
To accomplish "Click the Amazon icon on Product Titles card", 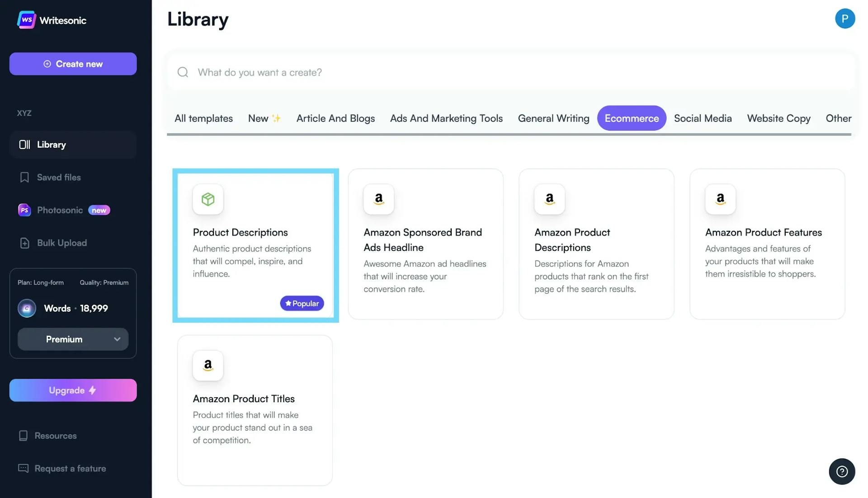I will tap(208, 366).
